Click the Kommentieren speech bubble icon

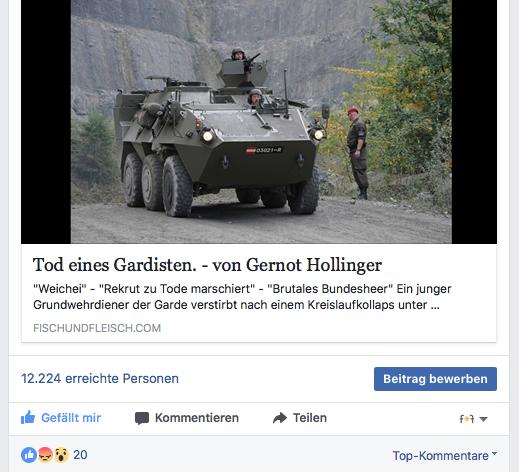(142, 418)
